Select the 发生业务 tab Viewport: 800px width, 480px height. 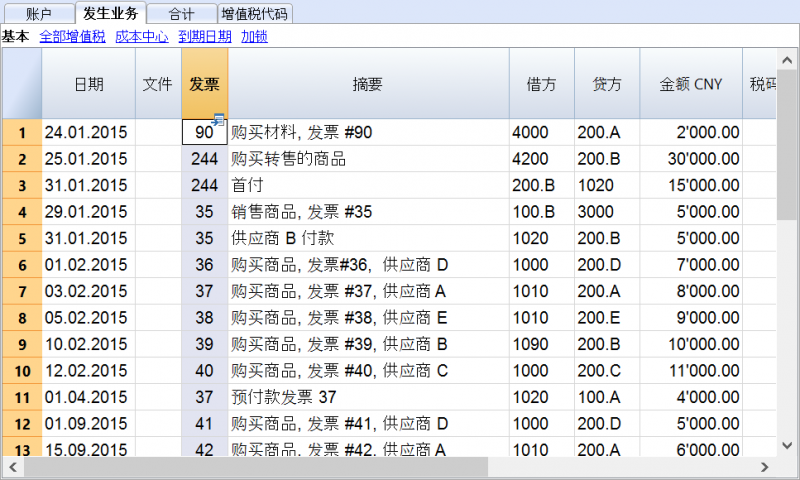(x=111, y=13)
